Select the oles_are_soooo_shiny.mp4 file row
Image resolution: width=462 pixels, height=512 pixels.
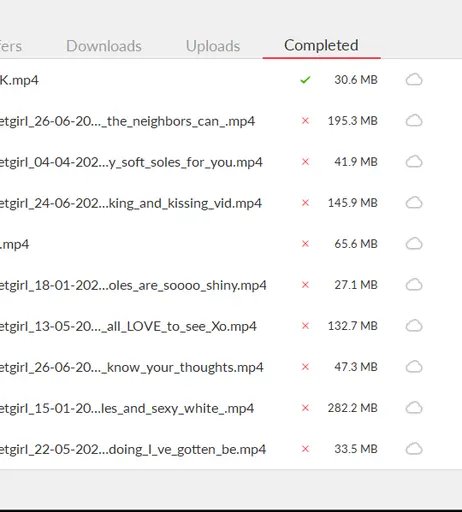point(231,285)
